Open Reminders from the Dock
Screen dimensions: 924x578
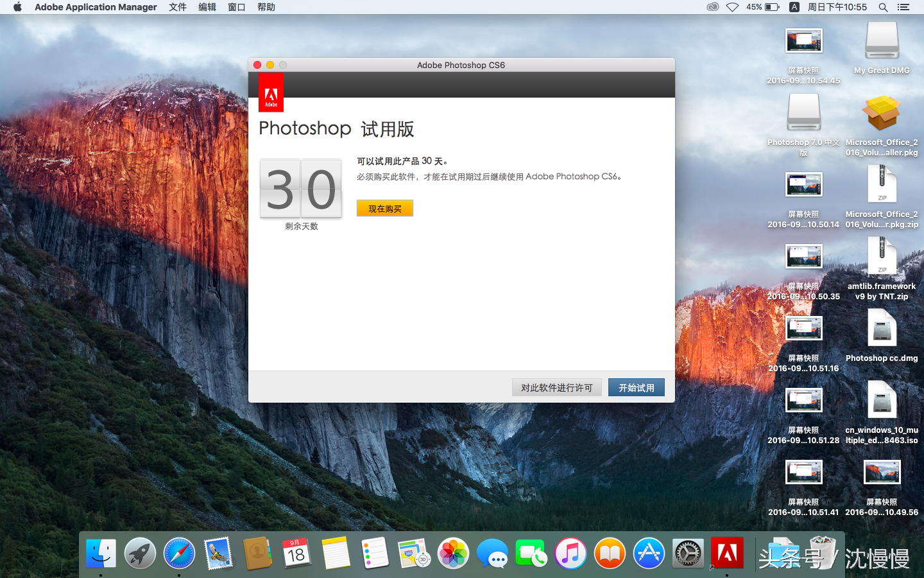[x=375, y=553]
